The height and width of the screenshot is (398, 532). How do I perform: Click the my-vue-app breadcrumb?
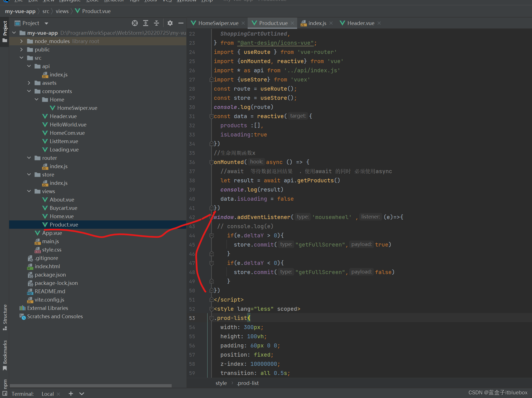(20, 11)
